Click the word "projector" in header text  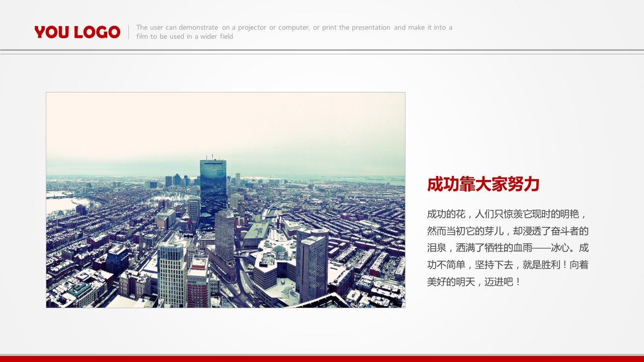tap(252, 28)
